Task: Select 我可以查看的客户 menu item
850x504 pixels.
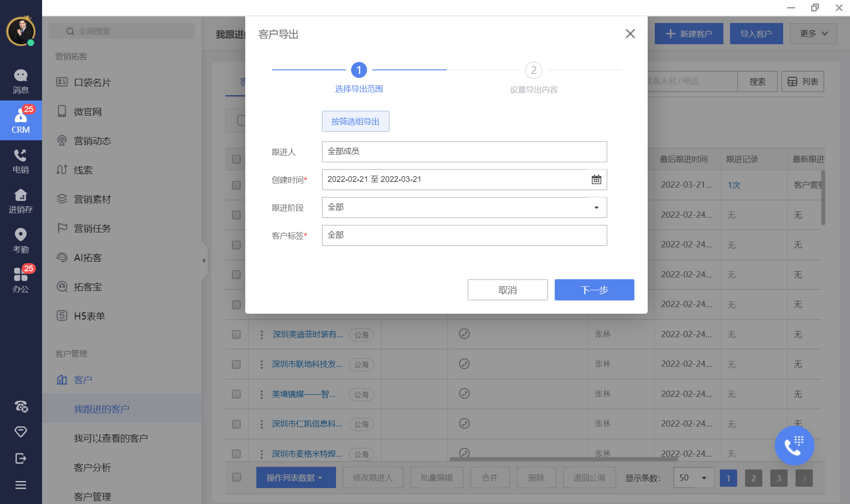Action: [111, 438]
